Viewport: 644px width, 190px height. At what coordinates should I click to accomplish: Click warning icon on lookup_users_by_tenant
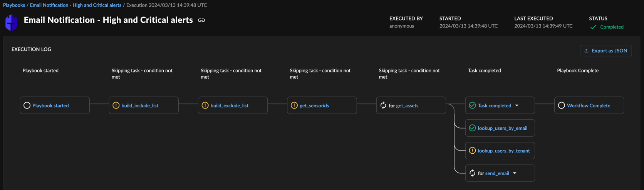tap(472, 151)
